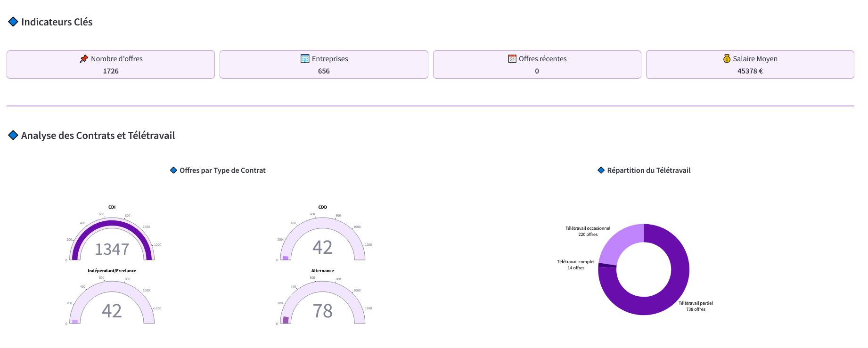Click the building icon next to Entreprises
The image size is (868, 348).
tap(305, 59)
